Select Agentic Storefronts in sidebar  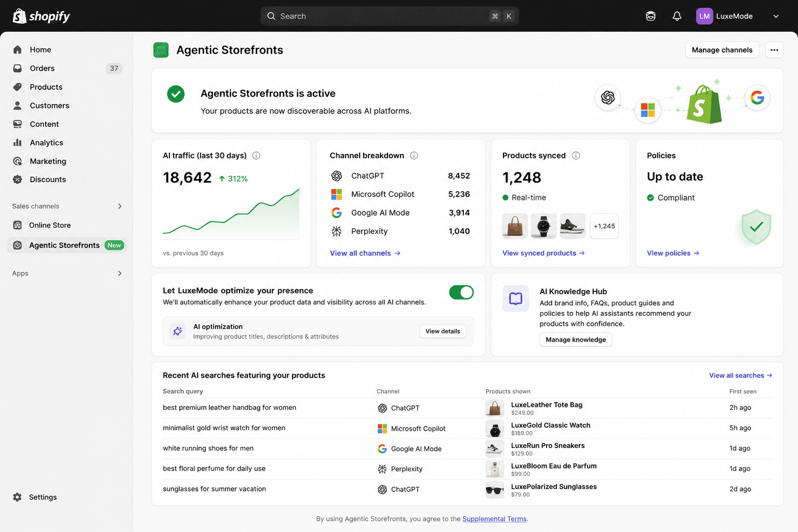click(67, 245)
